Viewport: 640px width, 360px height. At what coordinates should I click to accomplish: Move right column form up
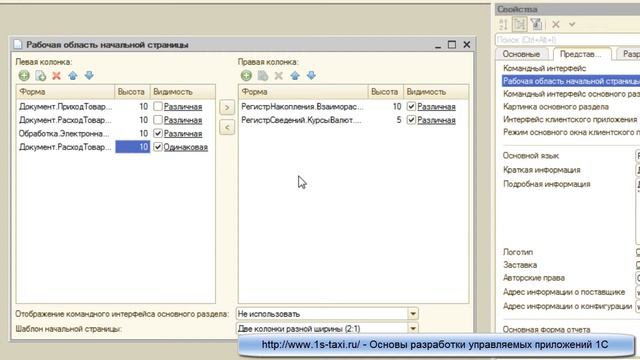[x=295, y=76]
